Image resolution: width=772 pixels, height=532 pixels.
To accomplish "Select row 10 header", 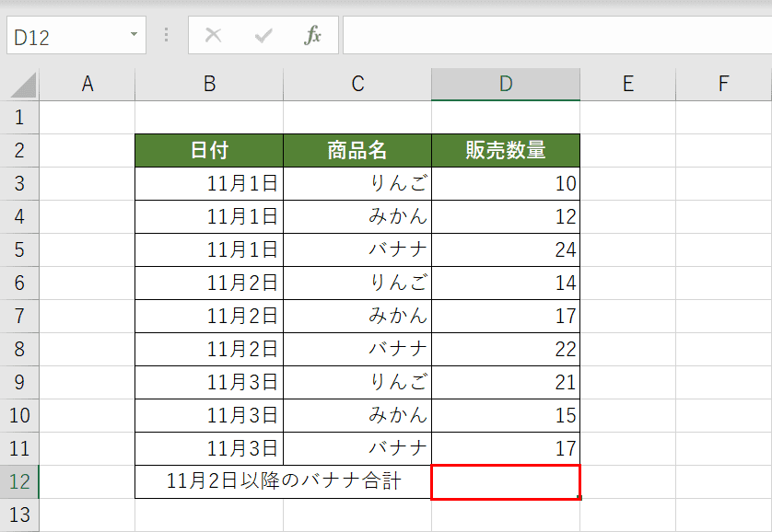I will click(x=19, y=415).
